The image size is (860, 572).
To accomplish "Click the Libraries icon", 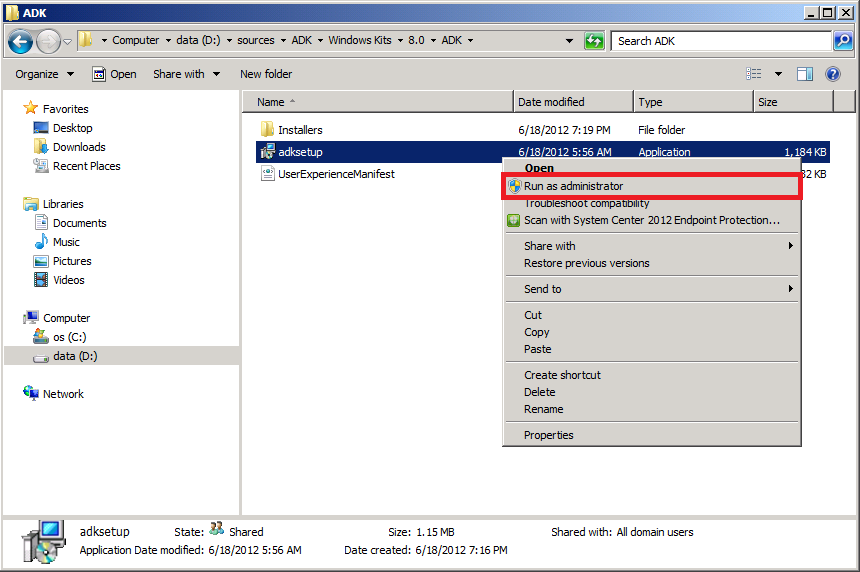I will tap(31, 203).
